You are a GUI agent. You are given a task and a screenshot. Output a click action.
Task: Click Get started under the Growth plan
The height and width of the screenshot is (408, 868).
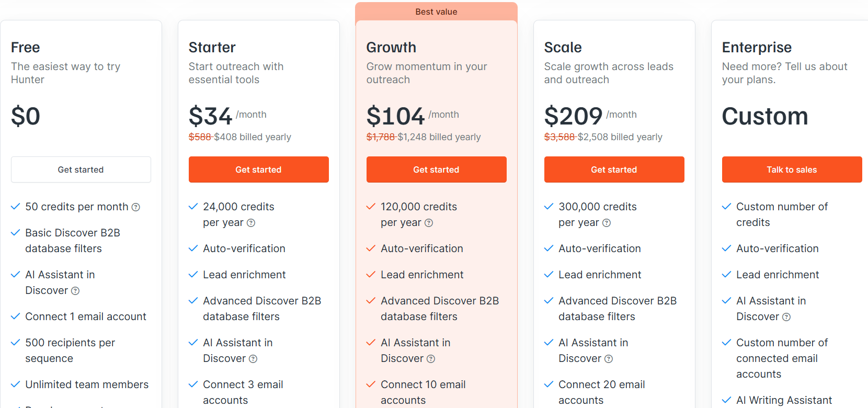[436, 169]
